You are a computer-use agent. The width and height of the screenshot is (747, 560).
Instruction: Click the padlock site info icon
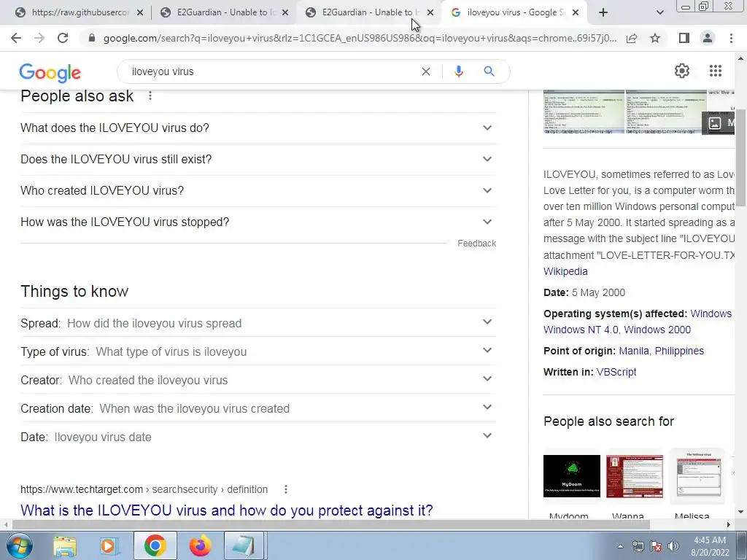click(x=92, y=38)
